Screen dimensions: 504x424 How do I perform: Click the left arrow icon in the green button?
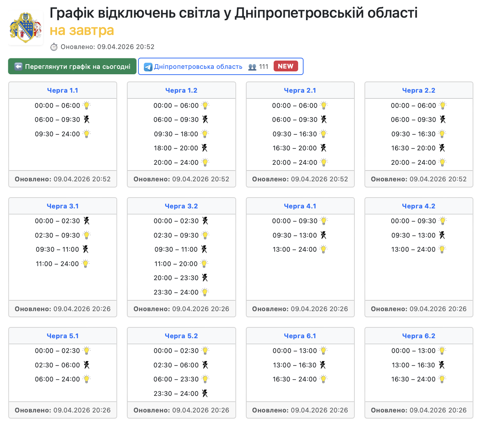18,67
